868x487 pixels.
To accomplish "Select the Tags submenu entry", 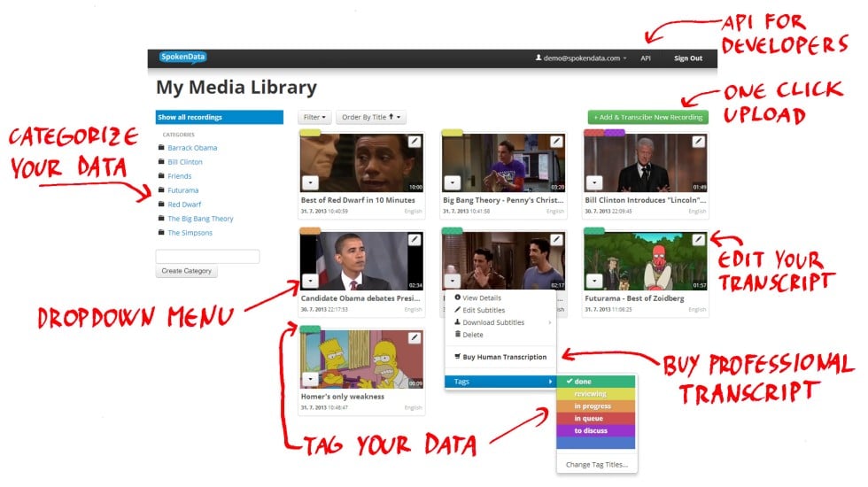I will tap(500, 382).
